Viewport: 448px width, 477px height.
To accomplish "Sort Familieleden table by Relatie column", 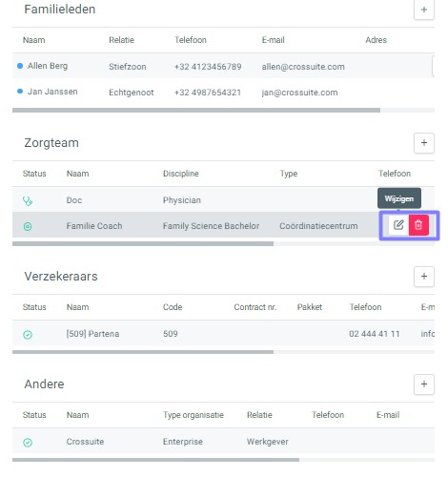I will (x=121, y=40).
